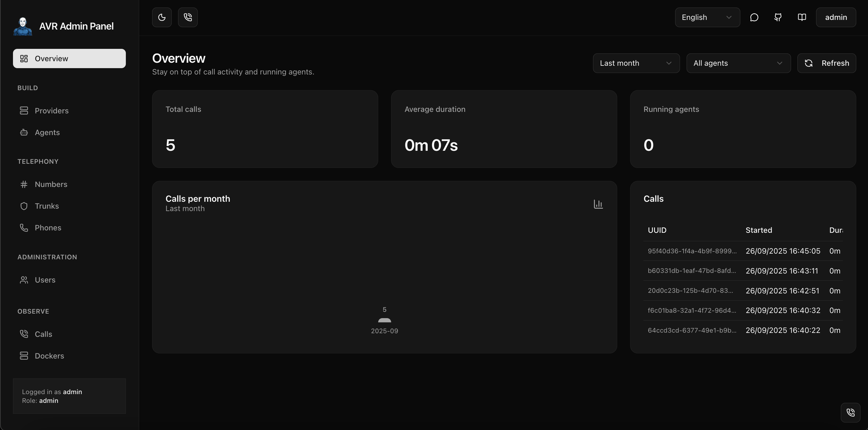Open the Last month period dropdown
The image size is (868, 430).
[x=636, y=63]
